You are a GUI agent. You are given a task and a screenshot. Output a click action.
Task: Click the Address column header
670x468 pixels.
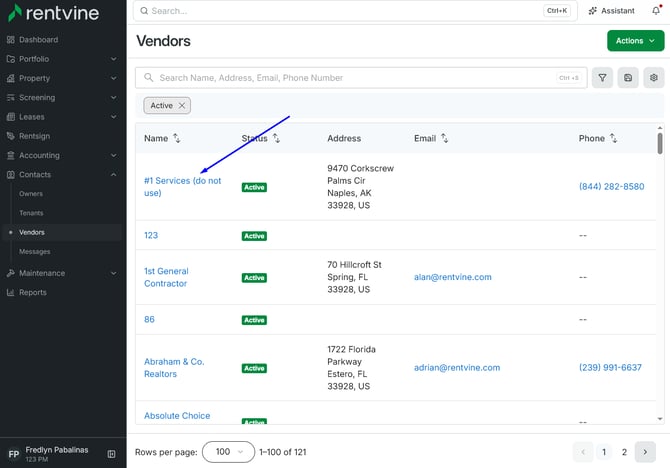[x=344, y=138]
